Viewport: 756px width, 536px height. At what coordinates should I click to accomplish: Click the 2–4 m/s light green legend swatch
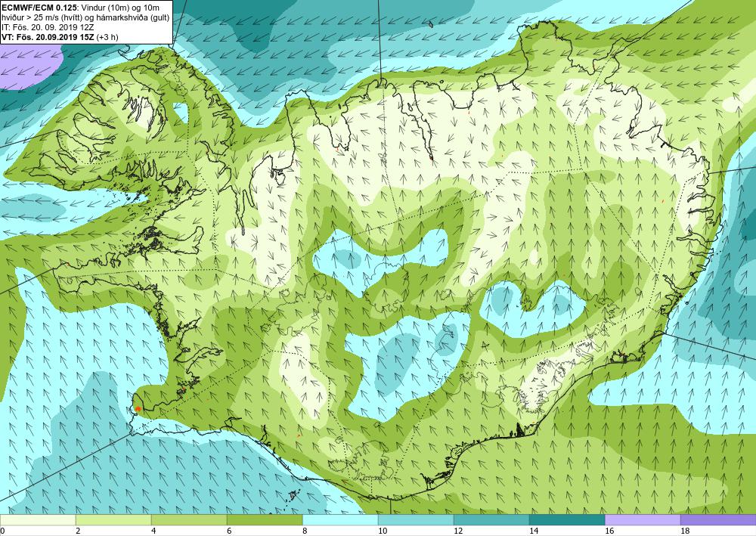113,520
